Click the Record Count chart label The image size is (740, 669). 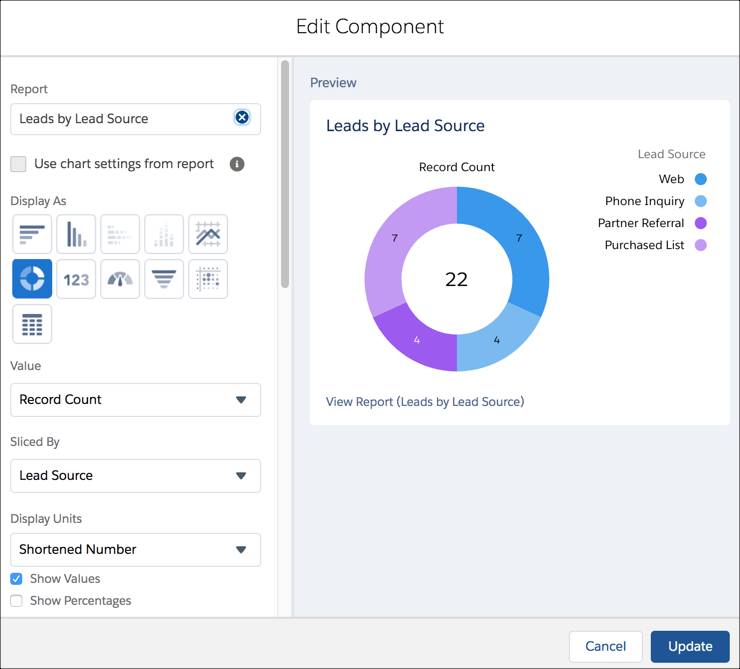click(457, 167)
